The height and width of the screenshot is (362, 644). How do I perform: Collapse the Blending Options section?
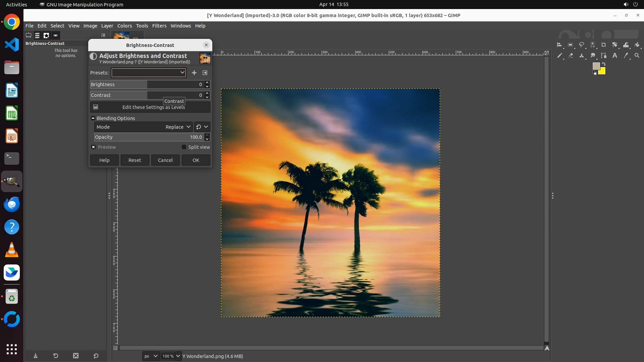coord(93,118)
